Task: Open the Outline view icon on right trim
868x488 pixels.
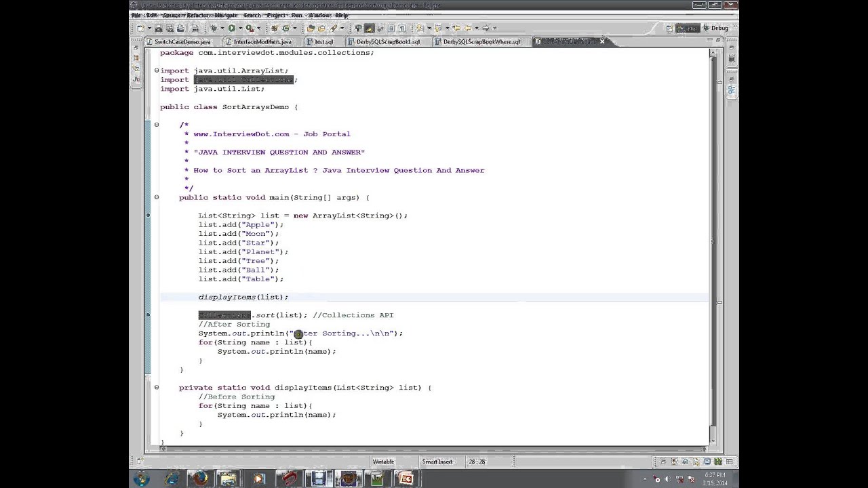Action: coord(732,90)
